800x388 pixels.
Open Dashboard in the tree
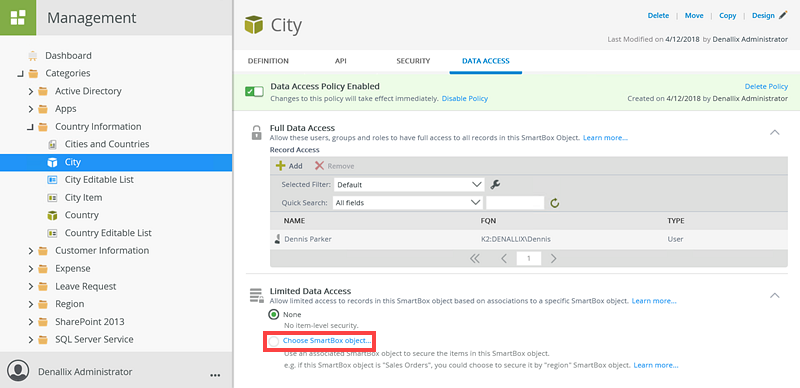pyautogui.click(x=68, y=56)
